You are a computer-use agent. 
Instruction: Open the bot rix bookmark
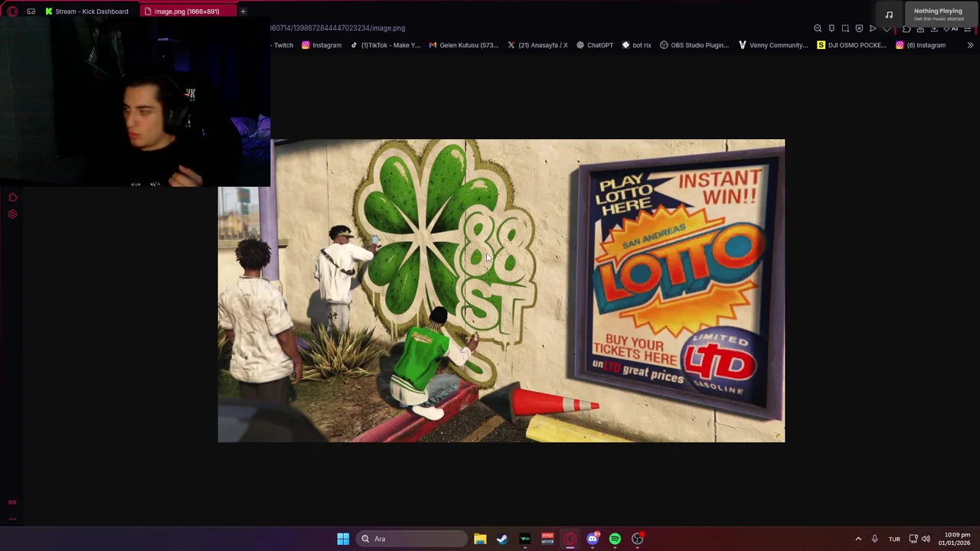(636, 45)
